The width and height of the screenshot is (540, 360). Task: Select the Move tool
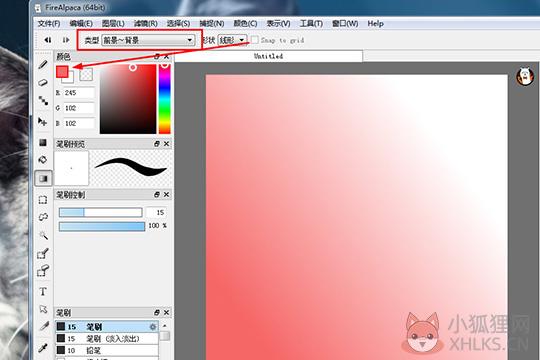(43, 121)
